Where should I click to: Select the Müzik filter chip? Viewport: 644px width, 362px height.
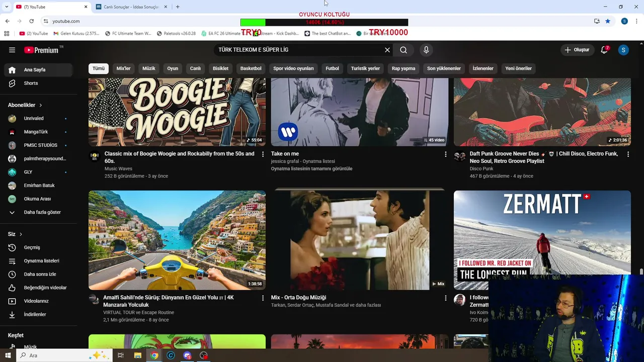coord(149,68)
